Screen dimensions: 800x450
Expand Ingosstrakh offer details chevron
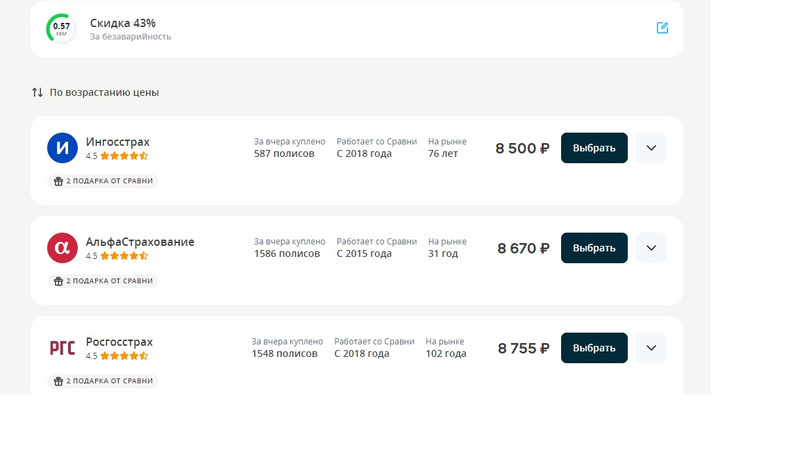[x=651, y=148]
